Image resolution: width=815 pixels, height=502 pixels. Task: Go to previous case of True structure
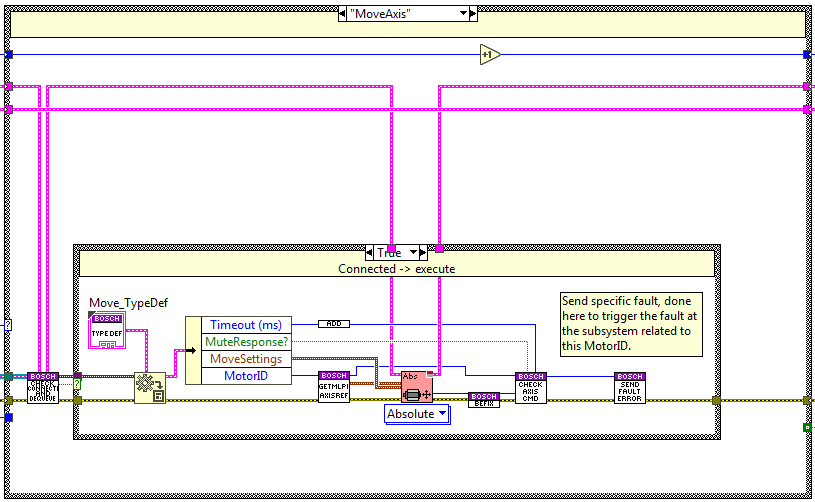point(369,253)
